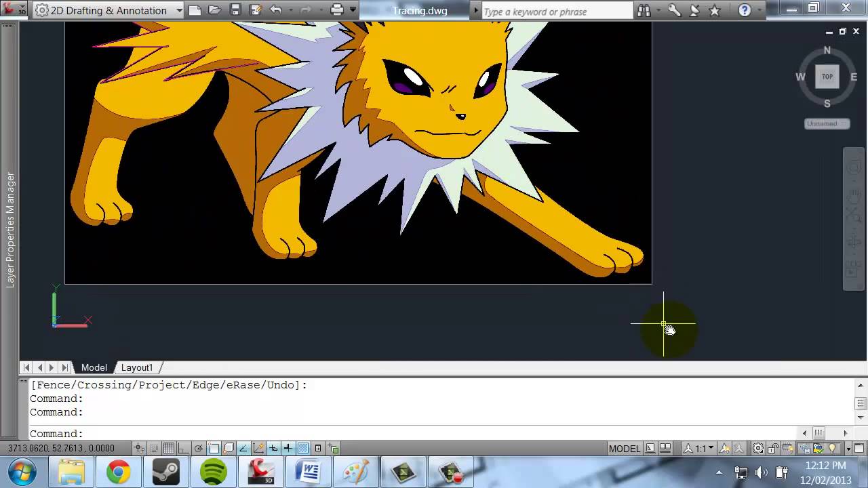Click the Save As icon
The height and width of the screenshot is (488, 868).
(255, 10)
